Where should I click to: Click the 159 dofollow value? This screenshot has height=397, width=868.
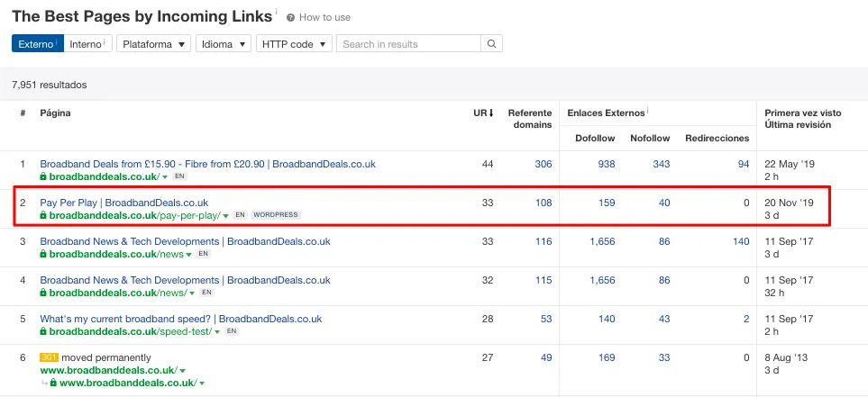point(607,203)
